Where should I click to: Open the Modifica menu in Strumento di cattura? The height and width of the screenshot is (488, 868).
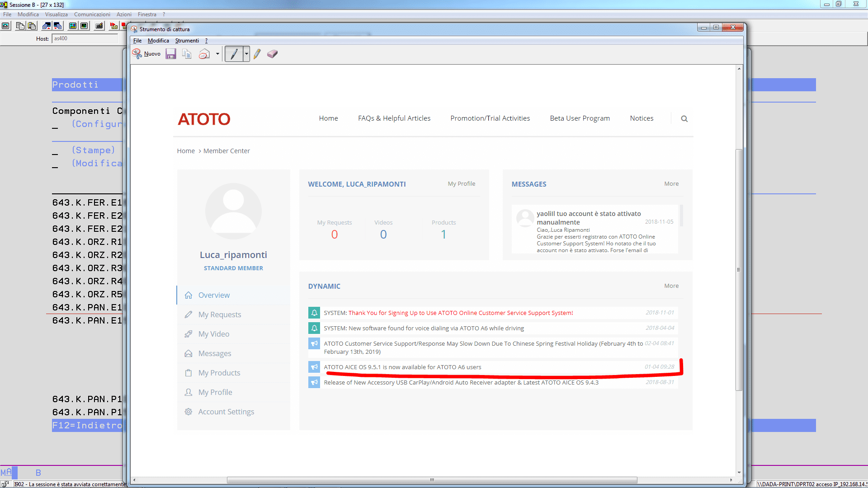(158, 41)
